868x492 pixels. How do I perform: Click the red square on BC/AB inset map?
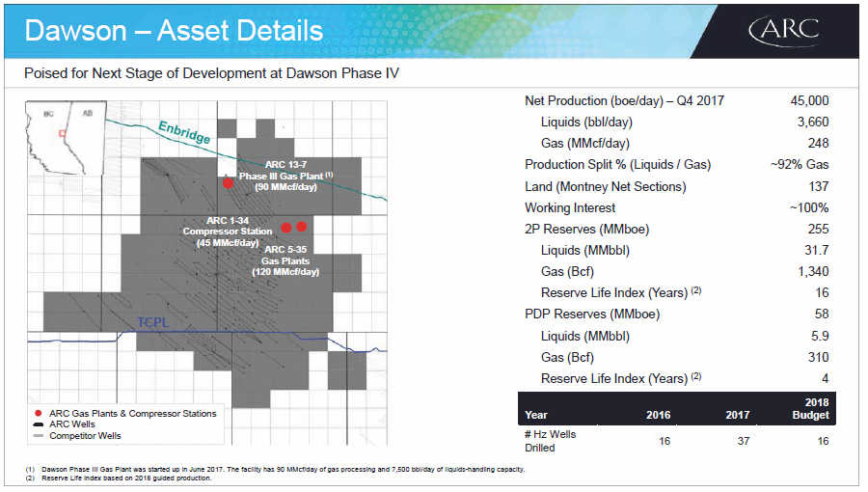[63, 133]
